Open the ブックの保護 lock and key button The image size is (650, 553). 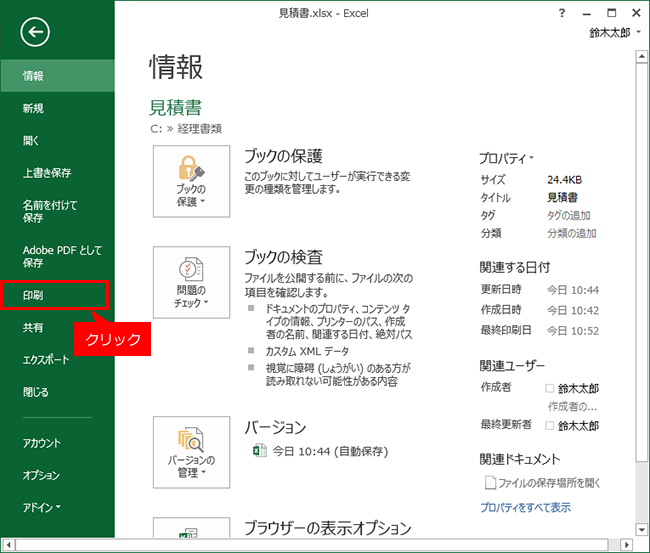tap(191, 181)
